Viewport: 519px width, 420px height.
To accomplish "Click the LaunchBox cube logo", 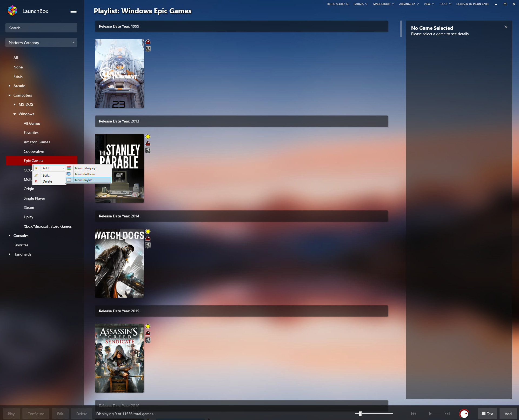I will coord(12,11).
